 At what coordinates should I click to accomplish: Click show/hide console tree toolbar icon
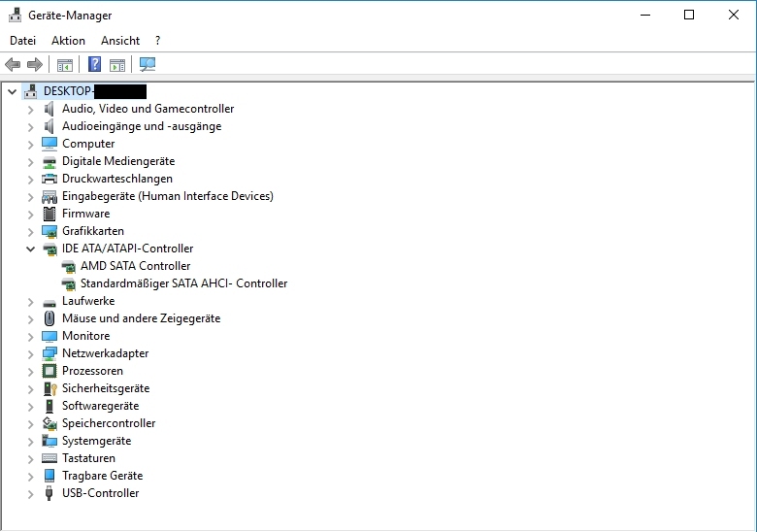point(65,65)
